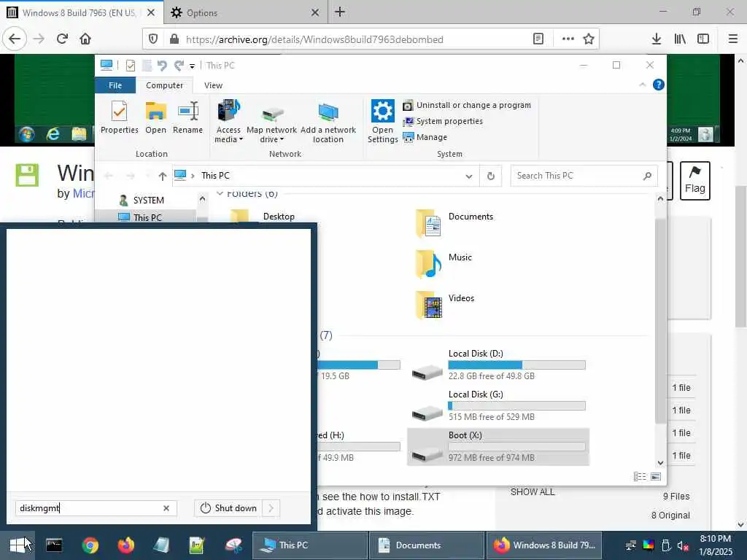This screenshot has width=747, height=560.
Task: Click the Explorer refresh button
Action: click(491, 176)
